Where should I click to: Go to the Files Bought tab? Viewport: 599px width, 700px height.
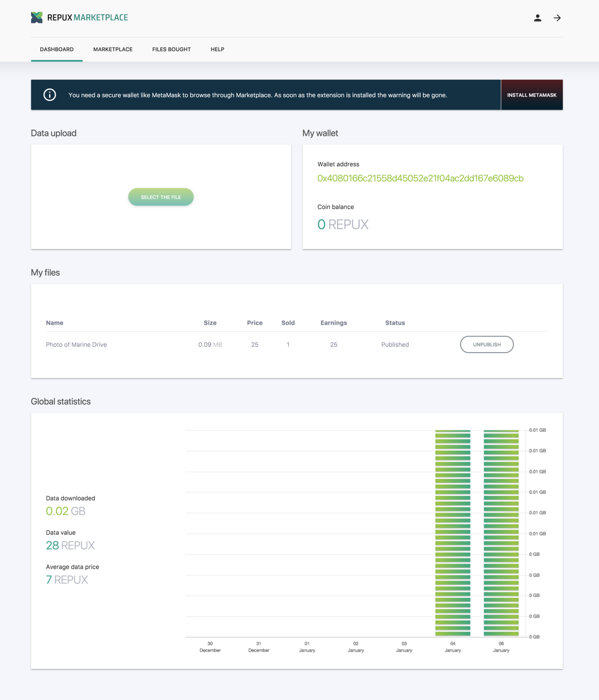coord(171,49)
